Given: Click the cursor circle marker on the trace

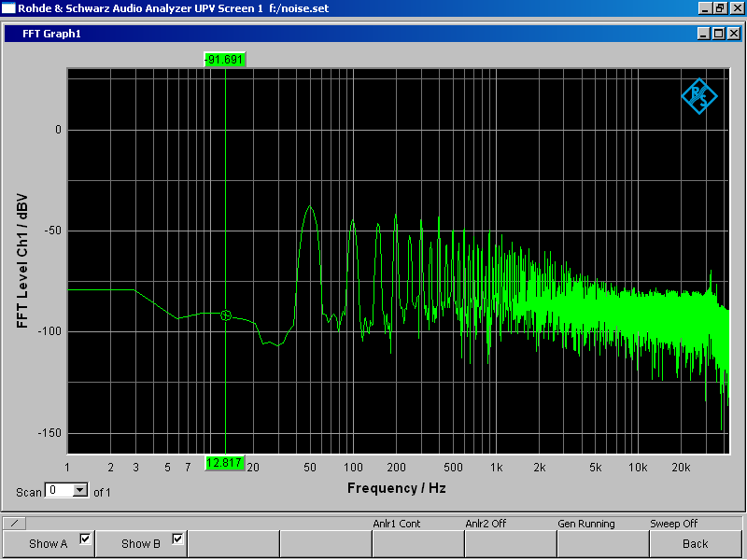Looking at the screenshot, I should pyautogui.click(x=226, y=315).
